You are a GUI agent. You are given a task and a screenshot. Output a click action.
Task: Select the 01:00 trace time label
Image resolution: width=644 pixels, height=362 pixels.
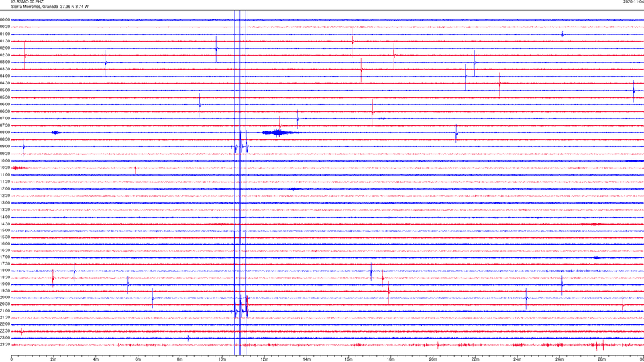pos(5,34)
